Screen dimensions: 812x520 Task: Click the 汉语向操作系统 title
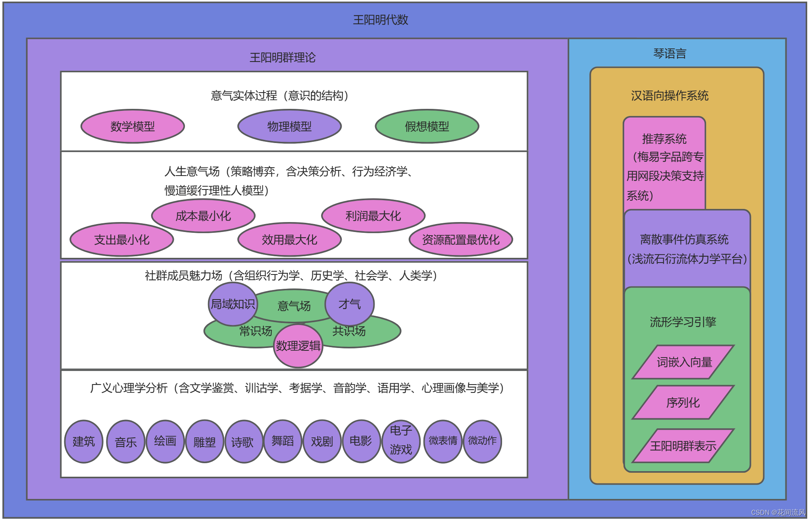click(x=670, y=95)
